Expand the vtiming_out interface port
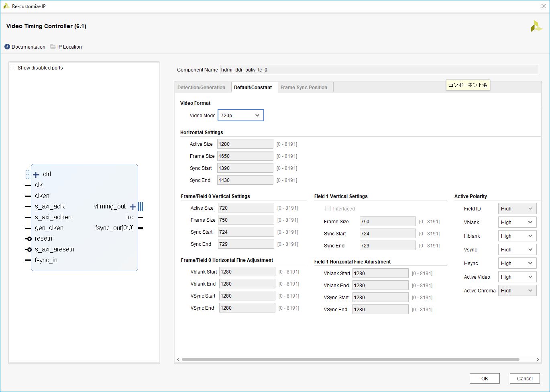Viewport: 550px width, 392px height. click(133, 206)
